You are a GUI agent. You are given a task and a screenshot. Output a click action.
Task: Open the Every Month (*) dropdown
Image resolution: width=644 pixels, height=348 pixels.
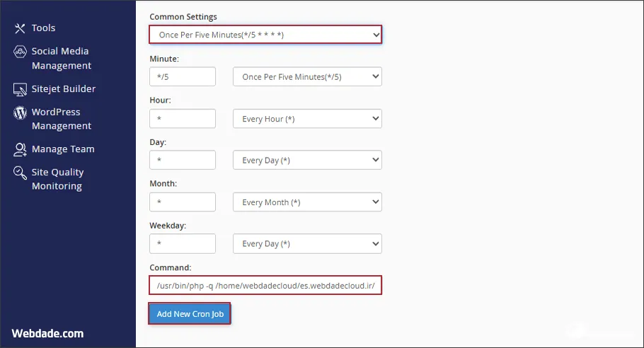pyautogui.click(x=307, y=202)
